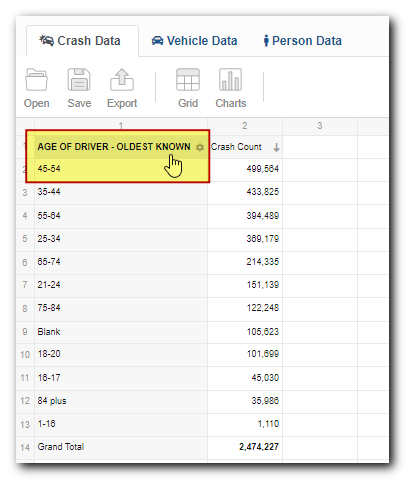Select the AGE OF DRIVER - OLDEST KNOWN header
The image size is (406, 480).
[114, 147]
